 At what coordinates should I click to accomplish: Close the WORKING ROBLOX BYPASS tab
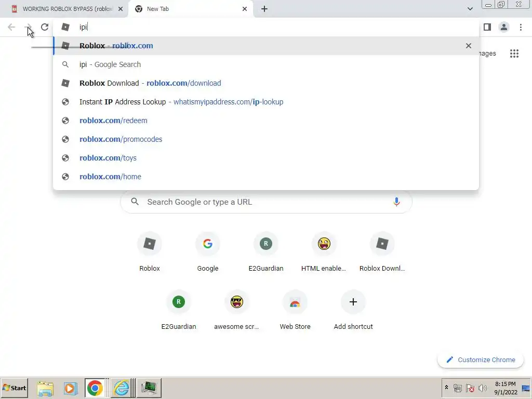(x=121, y=9)
